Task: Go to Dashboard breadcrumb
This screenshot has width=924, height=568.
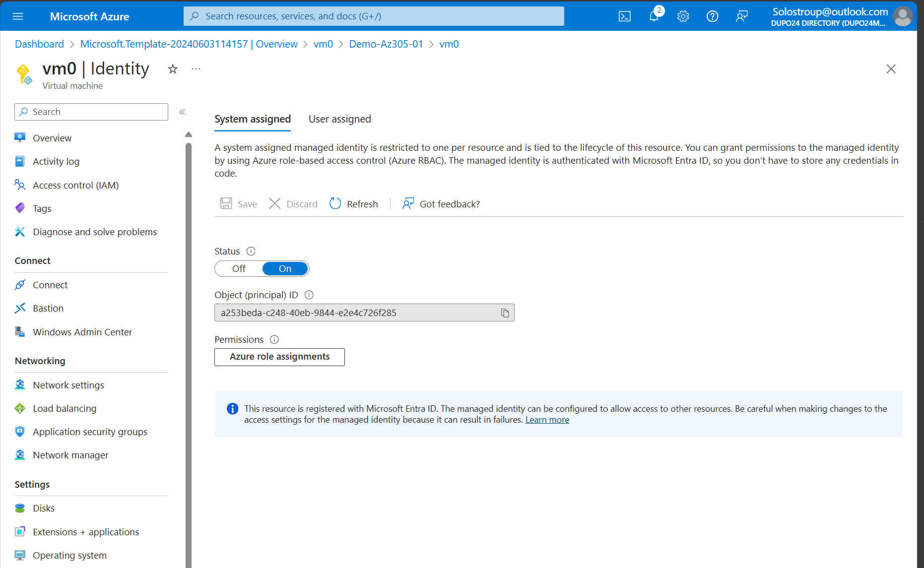Action: point(39,44)
